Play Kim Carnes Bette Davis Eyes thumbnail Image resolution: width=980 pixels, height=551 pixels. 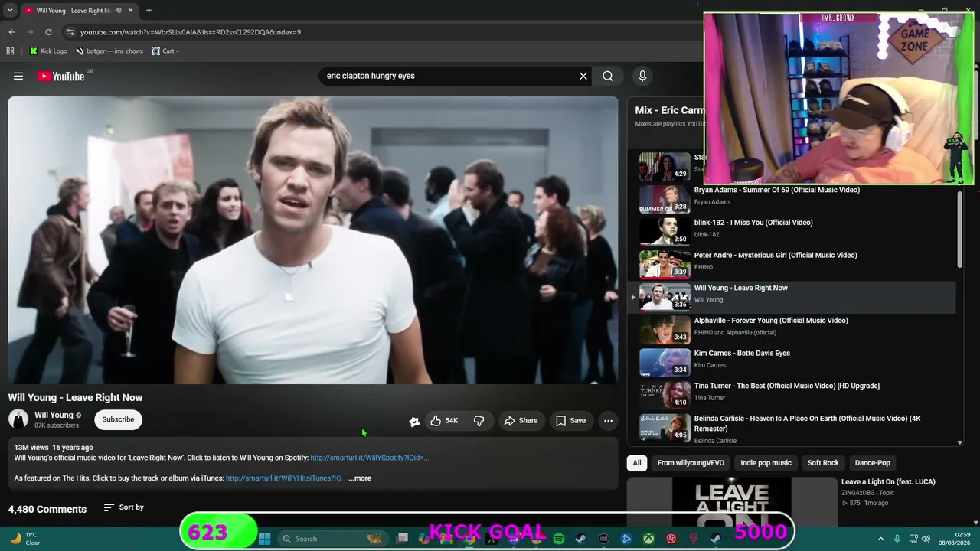(x=665, y=362)
